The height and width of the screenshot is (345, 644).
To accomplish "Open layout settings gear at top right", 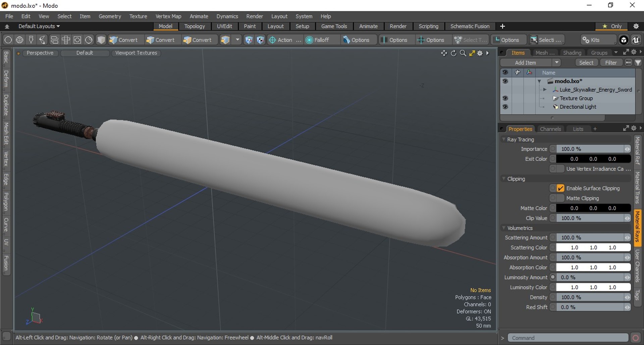I will point(636,26).
